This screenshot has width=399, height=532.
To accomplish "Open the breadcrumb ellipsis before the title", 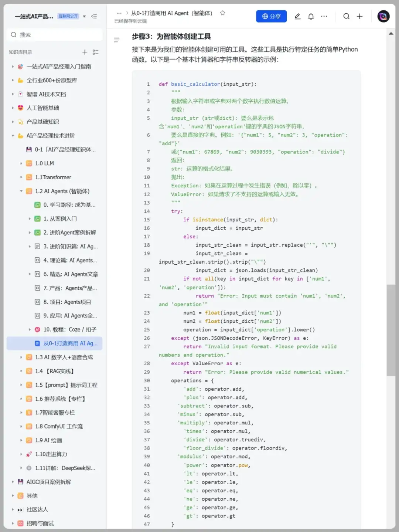I will pos(119,13).
